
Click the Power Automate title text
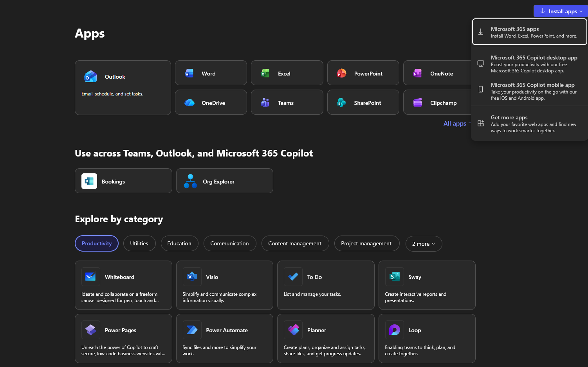(x=227, y=330)
